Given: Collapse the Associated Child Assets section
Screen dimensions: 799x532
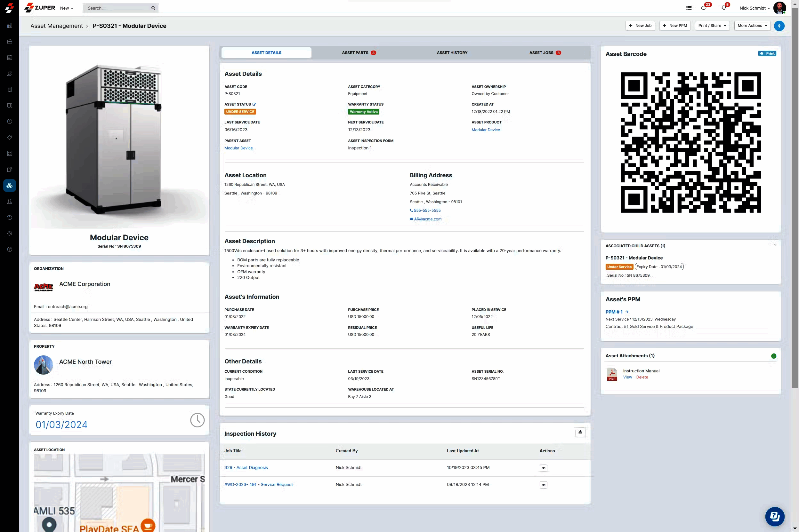Looking at the screenshot, I should coord(775,245).
